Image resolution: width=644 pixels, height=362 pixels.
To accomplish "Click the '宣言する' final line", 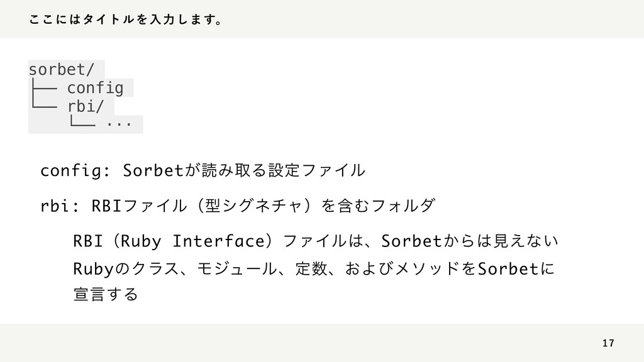I will (106, 294).
